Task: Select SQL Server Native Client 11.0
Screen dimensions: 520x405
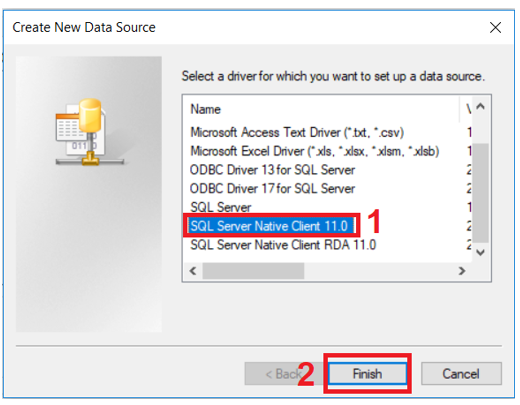Action: point(269,226)
